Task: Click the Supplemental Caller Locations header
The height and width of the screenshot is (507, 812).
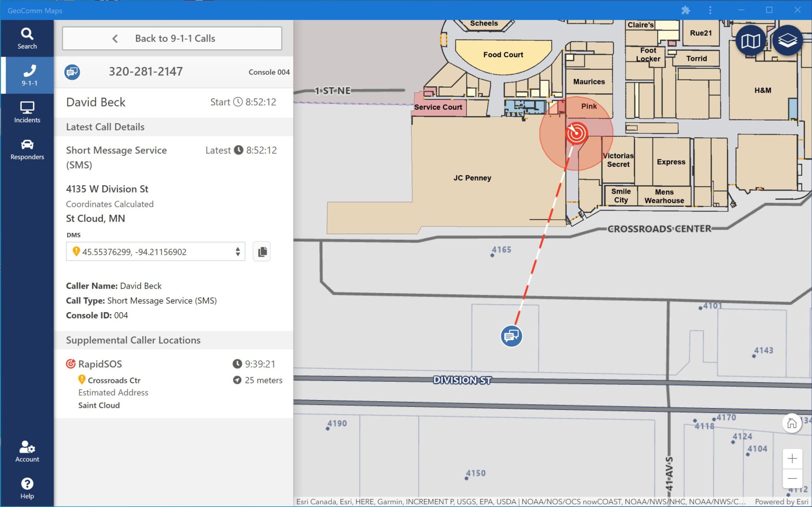Action: pos(133,340)
